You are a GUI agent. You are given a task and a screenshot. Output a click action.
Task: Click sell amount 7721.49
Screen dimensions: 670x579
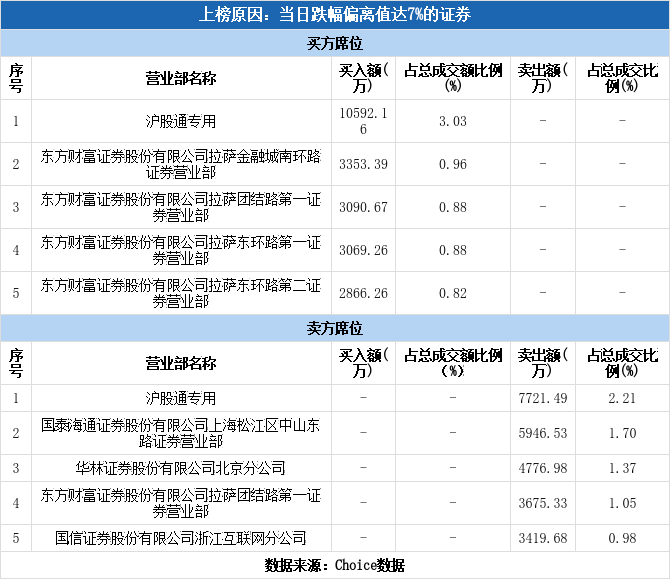[543, 398]
